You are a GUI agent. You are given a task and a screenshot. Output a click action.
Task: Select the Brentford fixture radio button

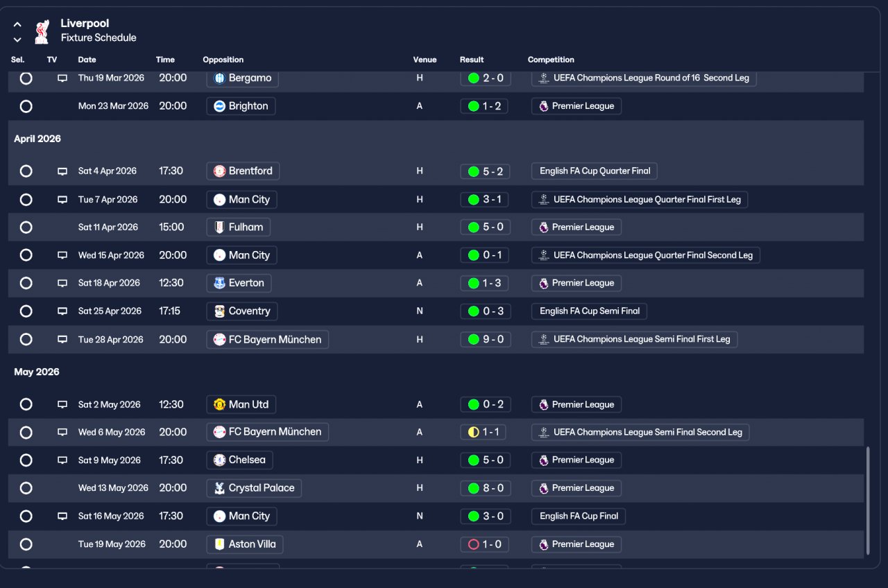point(26,171)
